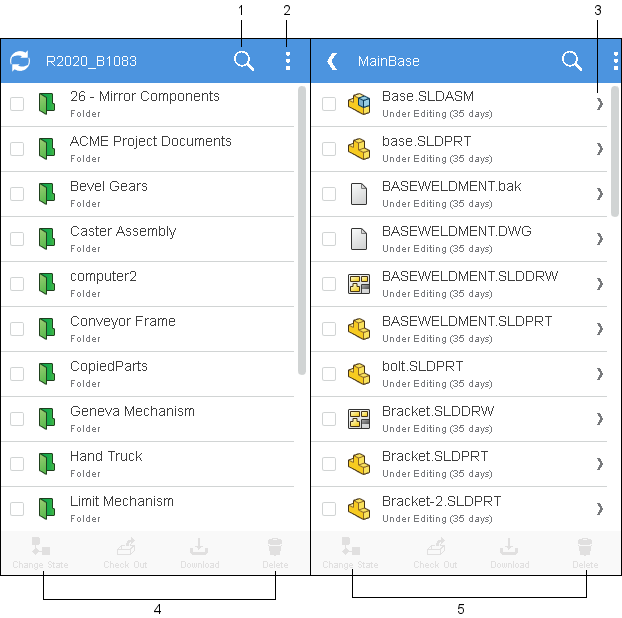The width and height of the screenshot is (622, 618).
Task: Open the three-dot menu in left panel
Action: pyautogui.click(x=288, y=61)
